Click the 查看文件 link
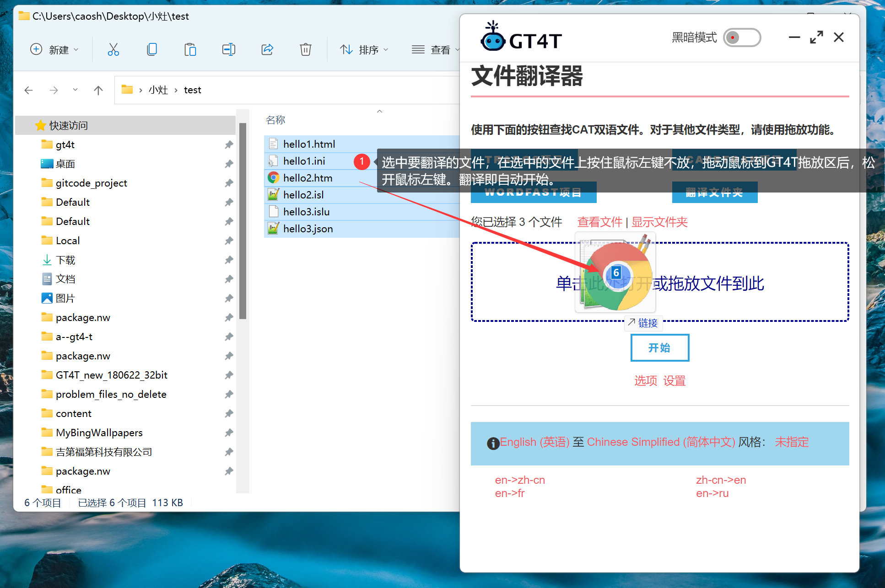Image resolution: width=885 pixels, height=588 pixels. pos(599,222)
